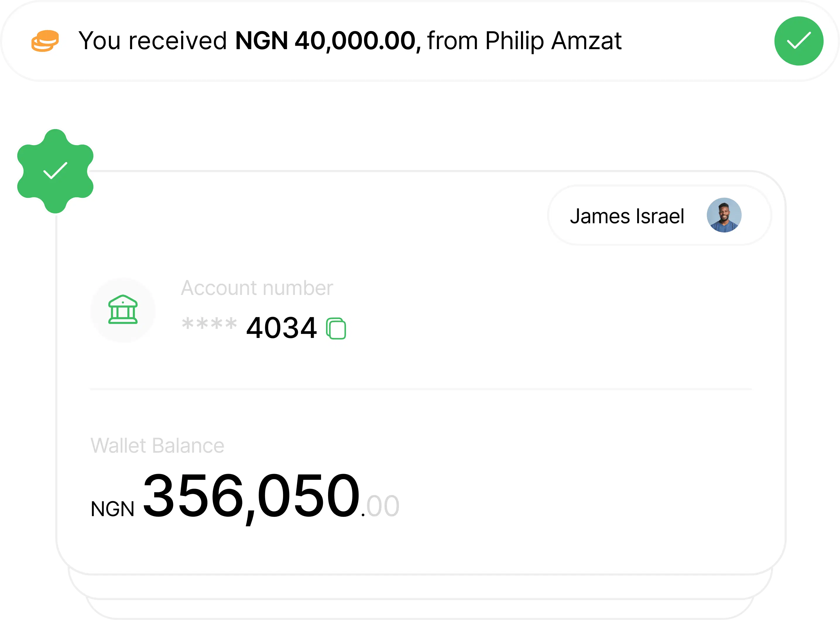Screen dimensions: 840x620
Task: Click the sender name Philip Amzat
Action: 553,41
